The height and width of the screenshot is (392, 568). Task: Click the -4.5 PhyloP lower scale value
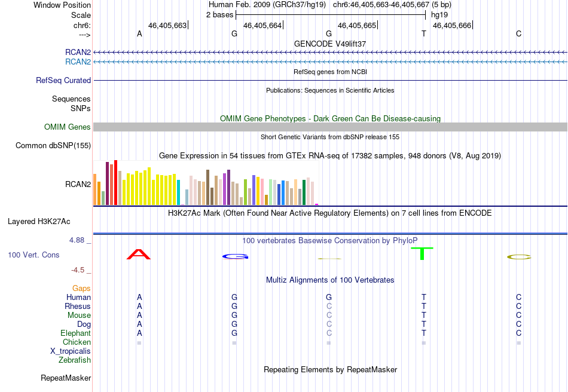click(x=78, y=270)
